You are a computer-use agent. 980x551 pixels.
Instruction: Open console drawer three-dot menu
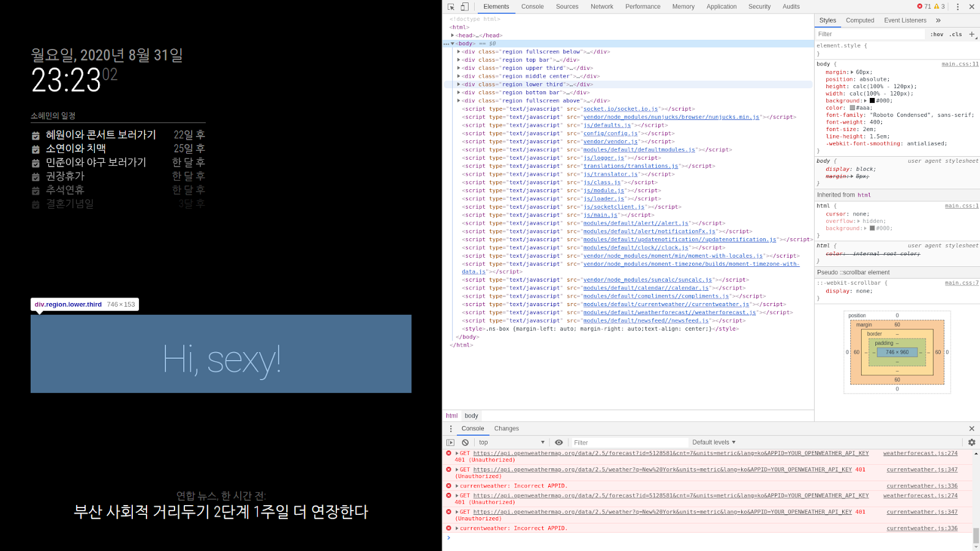click(451, 429)
